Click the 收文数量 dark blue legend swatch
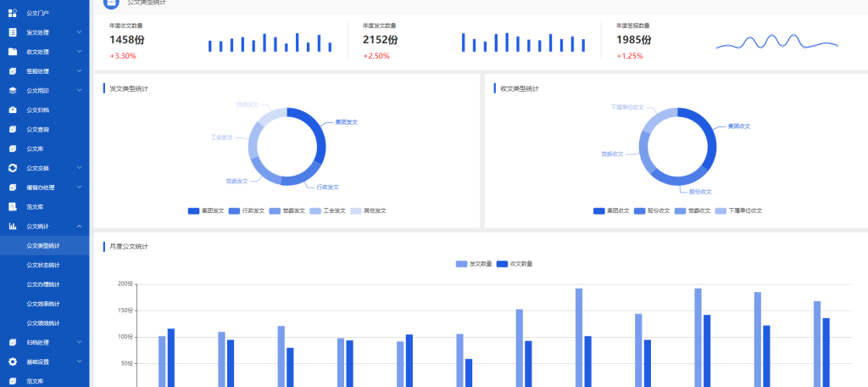 [502, 264]
